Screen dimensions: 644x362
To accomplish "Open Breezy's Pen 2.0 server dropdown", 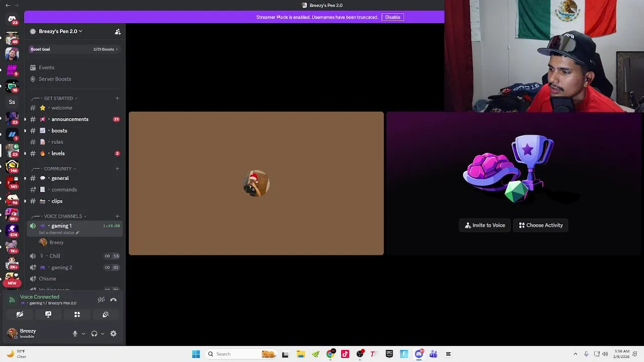I will click(x=60, y=31).
